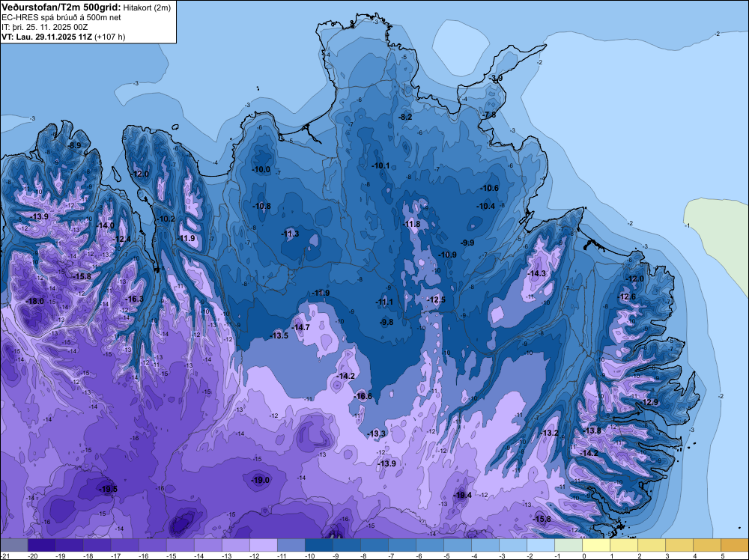749x560 pixels.
Task: Select the 'Veðurstofan/T2m 500grid:' title text
Action: (61, 7)
